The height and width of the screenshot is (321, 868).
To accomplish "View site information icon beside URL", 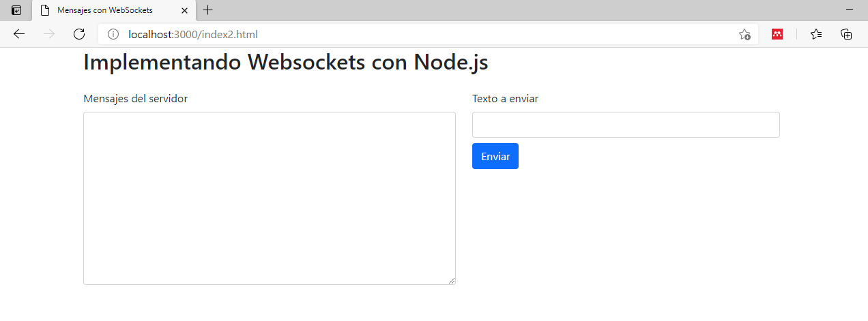I will tap(113, 34).
